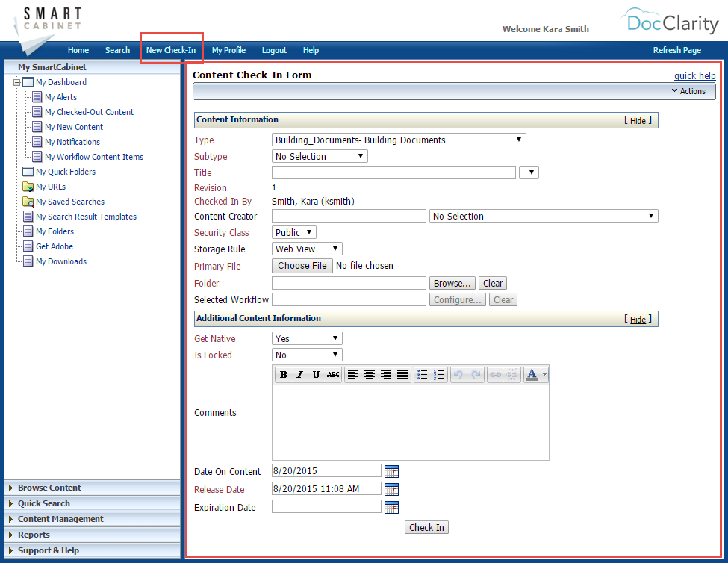The image size is (728, 563).
Task: Apply bold formatting in the Comments editor
Action: click(x=283, y=374)
